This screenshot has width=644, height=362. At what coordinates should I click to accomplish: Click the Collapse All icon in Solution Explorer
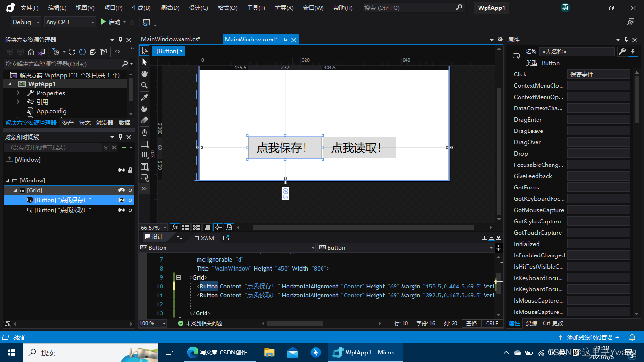[x=93, y=52]
